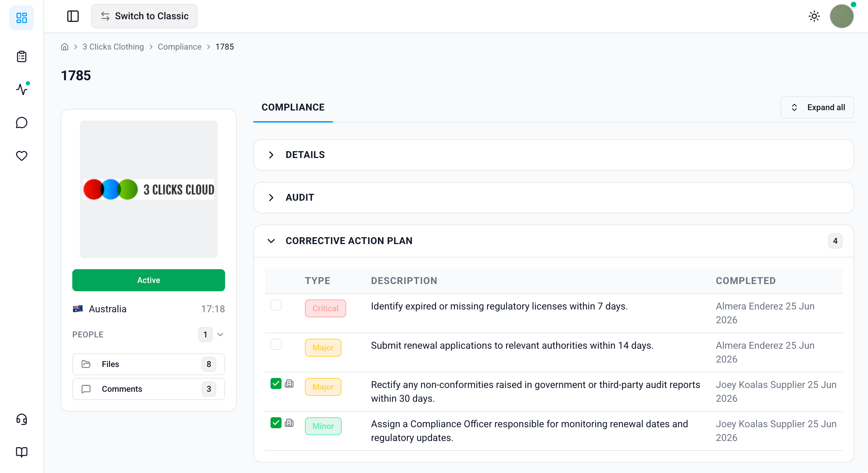Click the Australia country label

(108, 309)
